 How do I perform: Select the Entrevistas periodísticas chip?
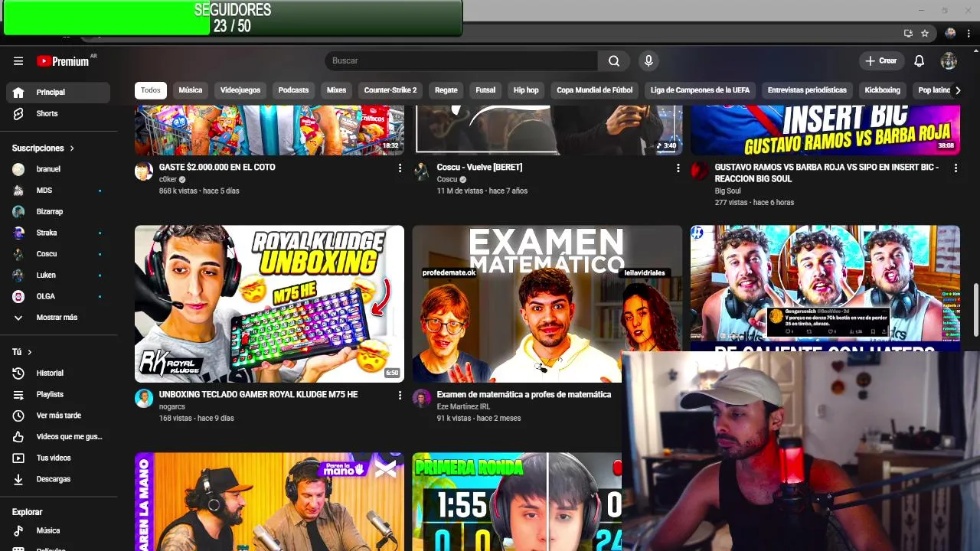807,90
